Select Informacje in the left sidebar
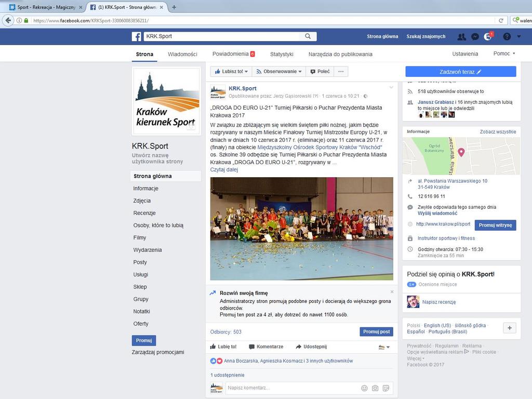The height and width of the screenshot is (399, 532). coord(146,188)
